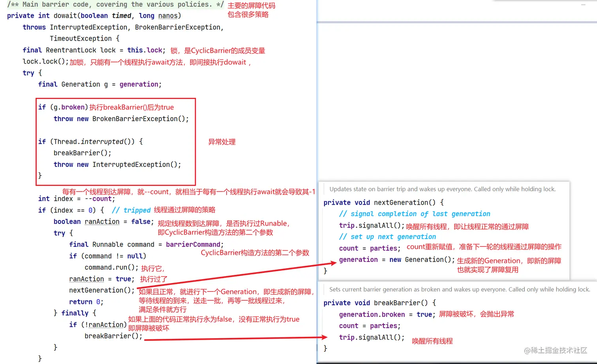Click the 'if (g.broken)' condition
This screenshot has width=597, height=364.
pyautogui.click(x=63, y=107)
